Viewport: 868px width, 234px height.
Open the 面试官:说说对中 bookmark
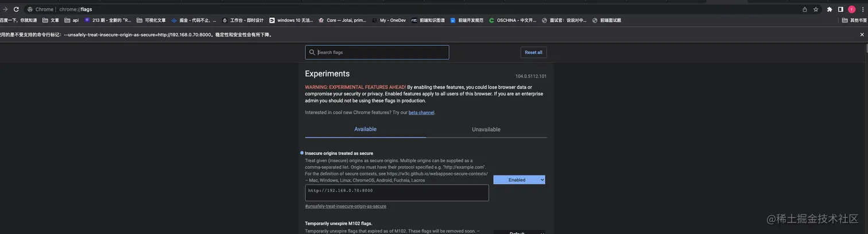click(564, 20)
